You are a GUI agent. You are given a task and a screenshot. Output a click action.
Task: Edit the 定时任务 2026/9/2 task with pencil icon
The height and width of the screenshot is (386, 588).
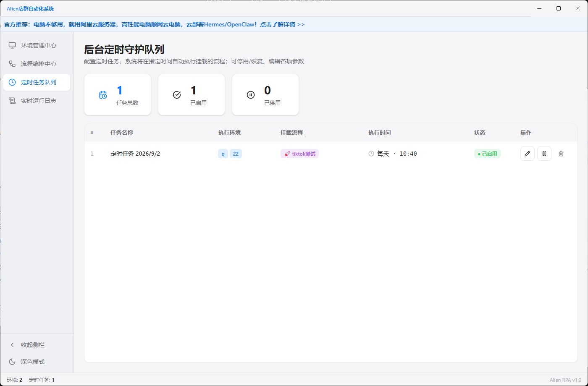point(528,154)
